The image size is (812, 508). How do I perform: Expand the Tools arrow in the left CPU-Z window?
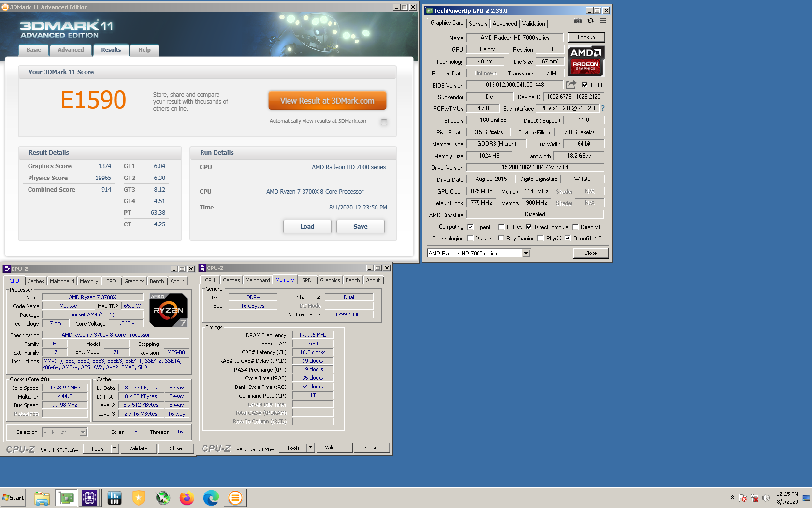pyautogui.click(x=115, y=448)
